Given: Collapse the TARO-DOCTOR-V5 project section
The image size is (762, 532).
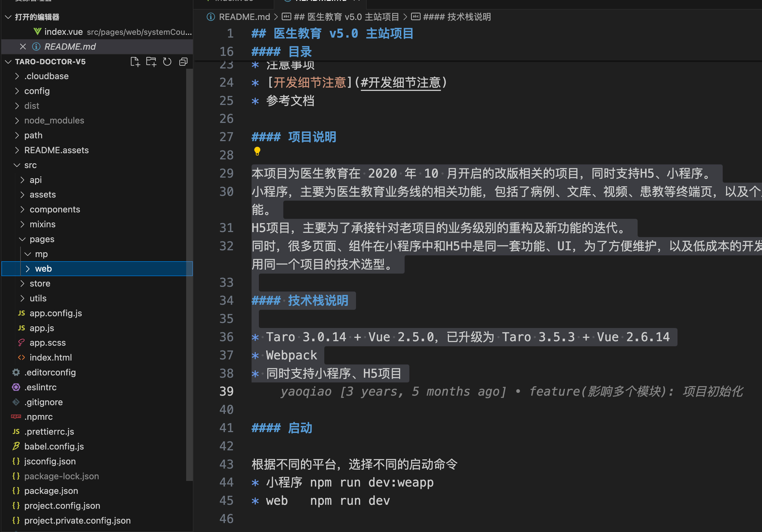Looking at the screenshot, I should click(9, 62).
